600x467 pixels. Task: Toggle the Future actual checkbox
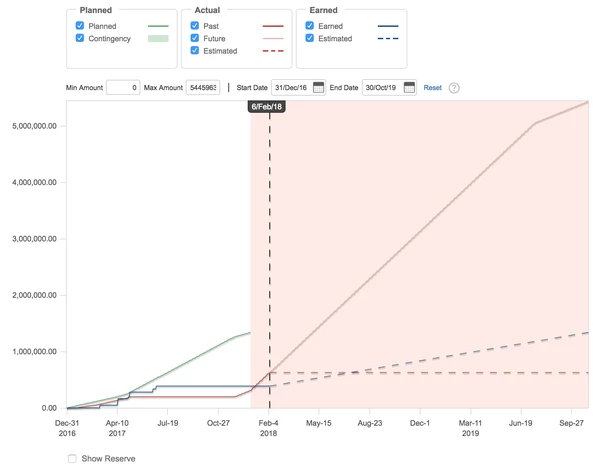pyautogui.click(x=195, y=38)
